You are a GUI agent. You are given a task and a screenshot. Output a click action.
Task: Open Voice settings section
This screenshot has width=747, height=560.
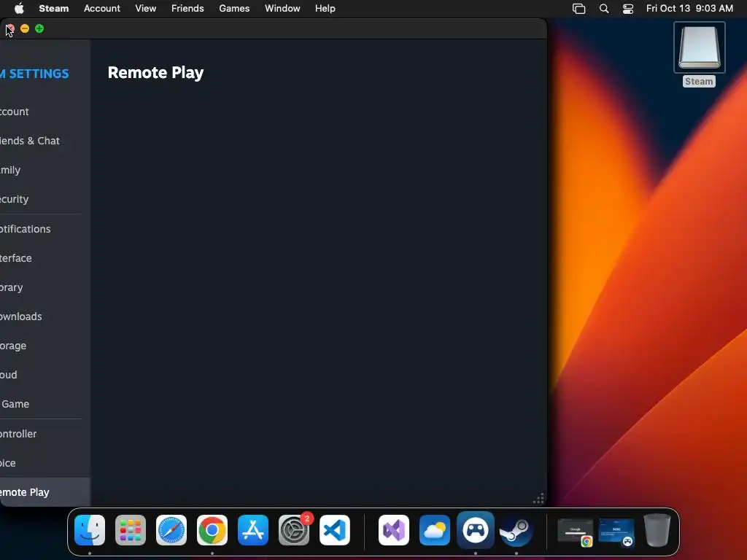tap(43, 463)
